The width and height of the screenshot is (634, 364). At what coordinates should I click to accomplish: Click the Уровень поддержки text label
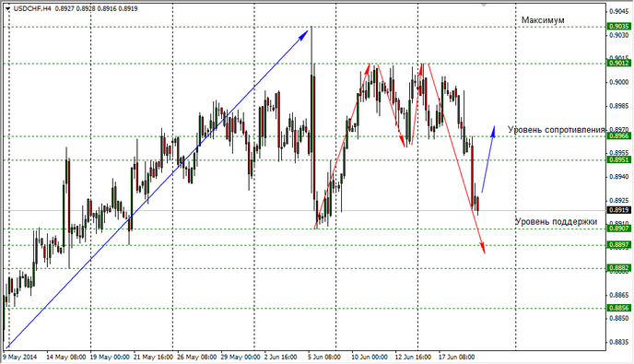click(556, 222)
